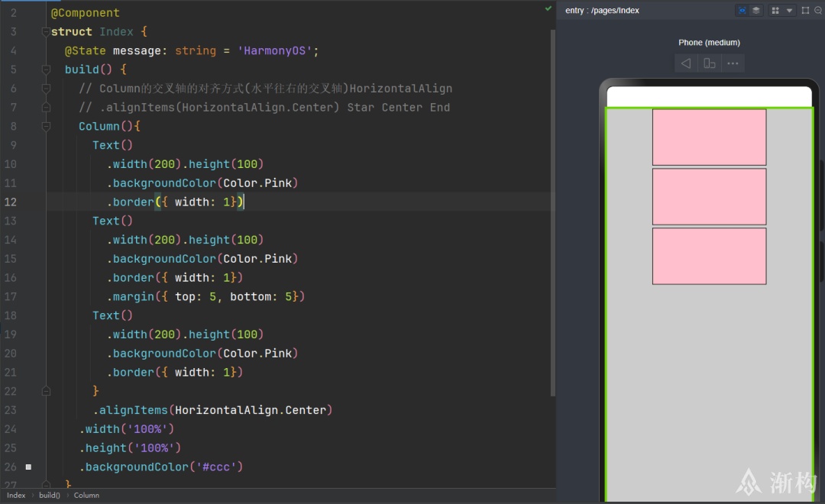Click the previewer back triangle button
The height and width of the screenshot is (504, 825).
click(x=686, y=63)
